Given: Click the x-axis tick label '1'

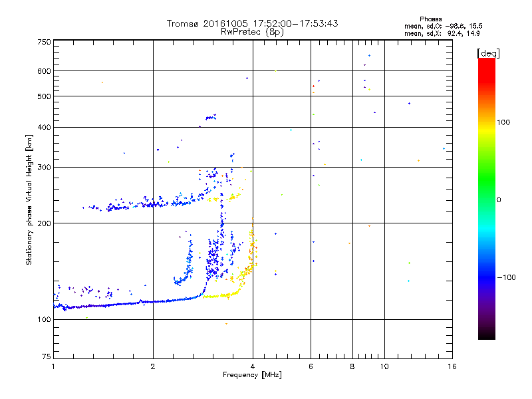Looking at the screenshot, I should click(x=53, y=366).
